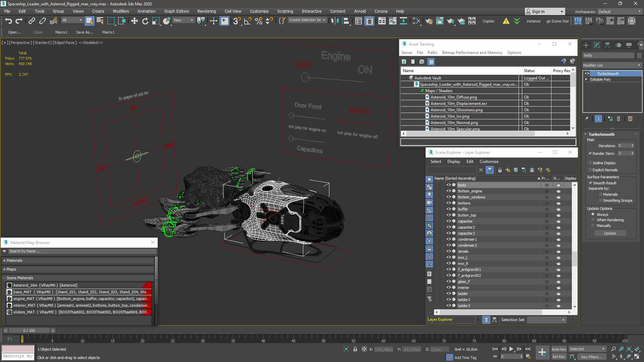The image size is (644, 362).
Task: Open Select by Name list icon
Action: [x=100, y=21]
